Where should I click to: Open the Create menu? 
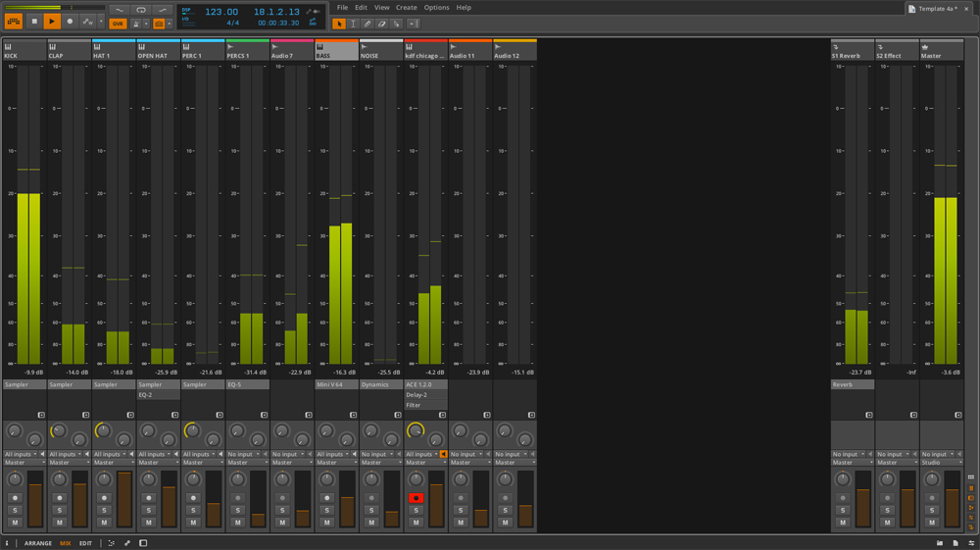(406, 7)
